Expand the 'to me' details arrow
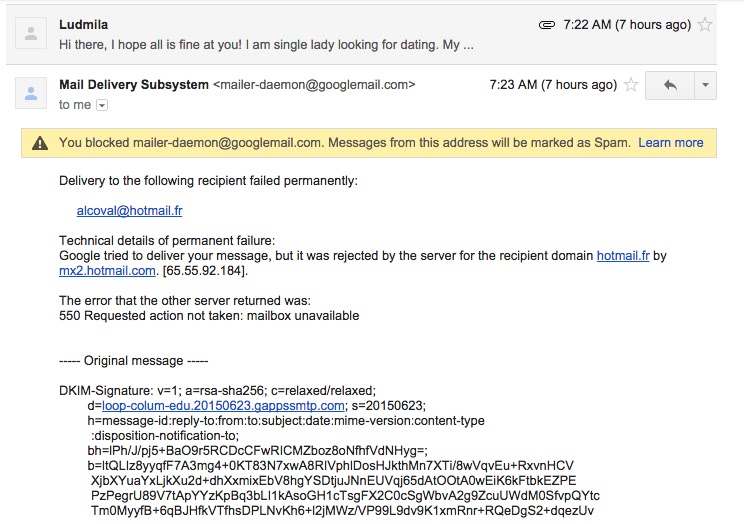The width and height of the screenshot is (744, 524). point(101,105)
